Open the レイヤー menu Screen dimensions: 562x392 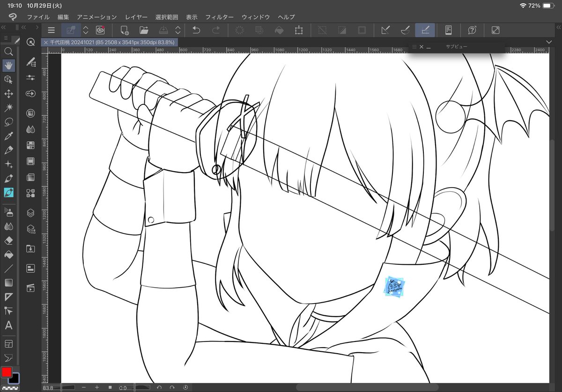click(x=136, y=17)
